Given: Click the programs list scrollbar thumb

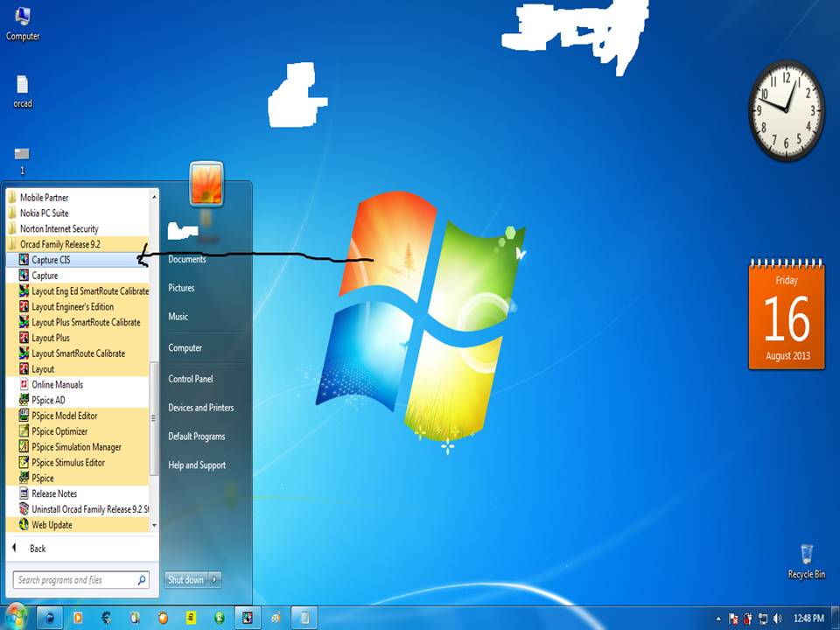Looking at the screenshot, I should tap(154, 418).
